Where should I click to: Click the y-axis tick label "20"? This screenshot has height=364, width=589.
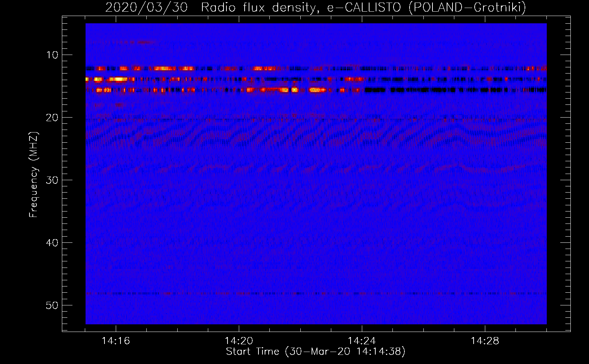tap(52, 118)
